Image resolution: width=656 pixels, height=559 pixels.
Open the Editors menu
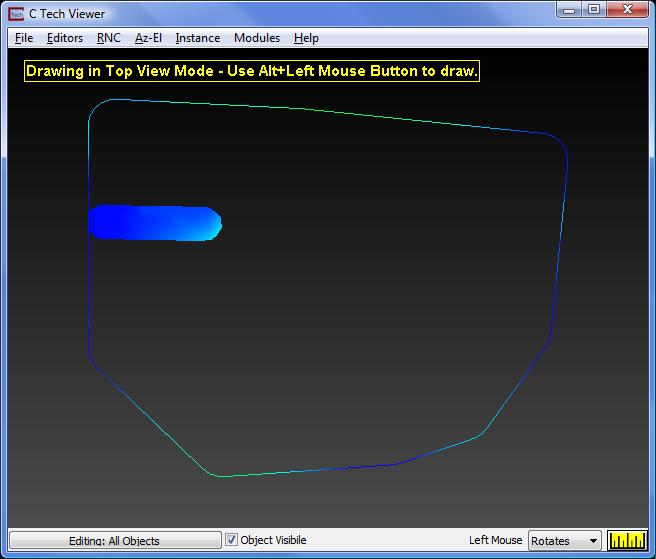tap(65, 38)
